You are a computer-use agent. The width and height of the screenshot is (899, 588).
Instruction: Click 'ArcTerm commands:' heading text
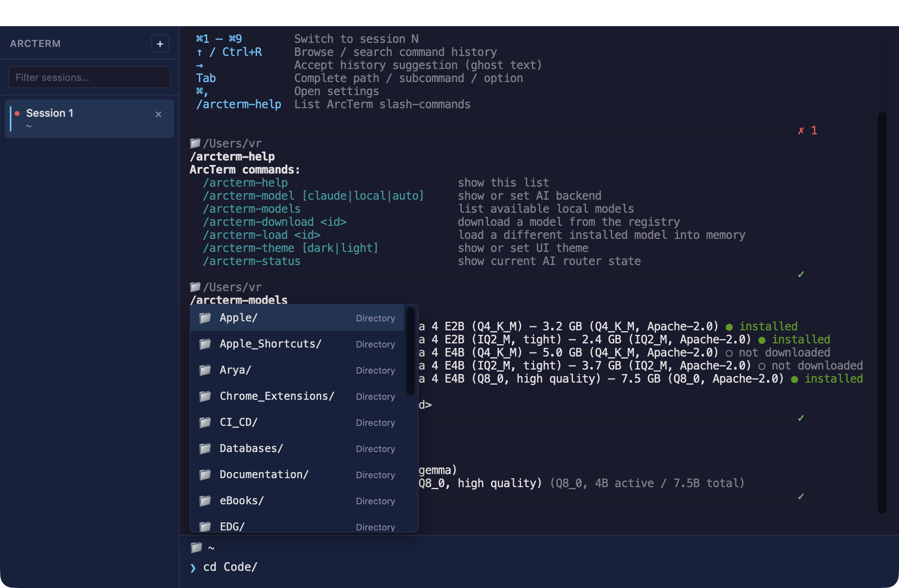245,170
